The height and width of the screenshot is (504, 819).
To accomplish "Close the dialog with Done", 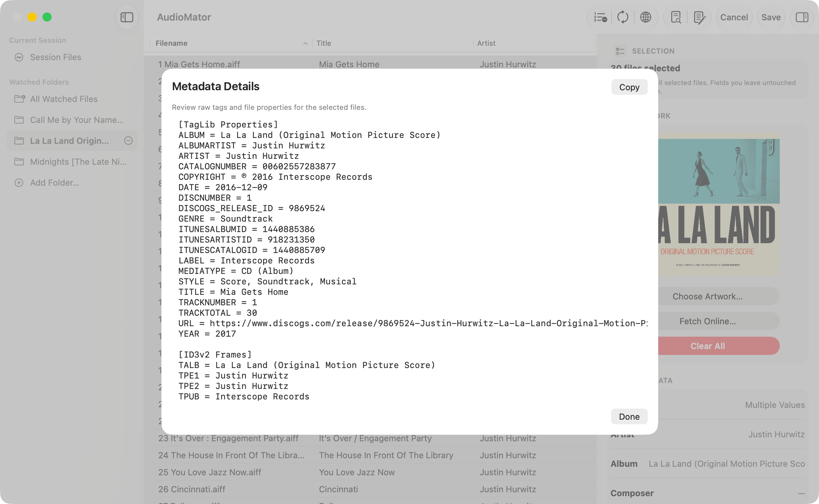I will [629, 416].
